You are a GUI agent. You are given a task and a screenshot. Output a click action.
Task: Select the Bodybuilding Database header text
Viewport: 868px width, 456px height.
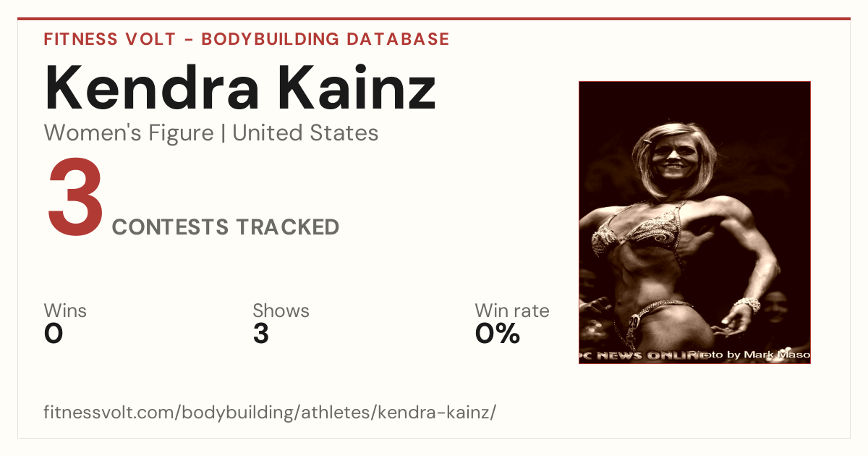coord(325,39)
